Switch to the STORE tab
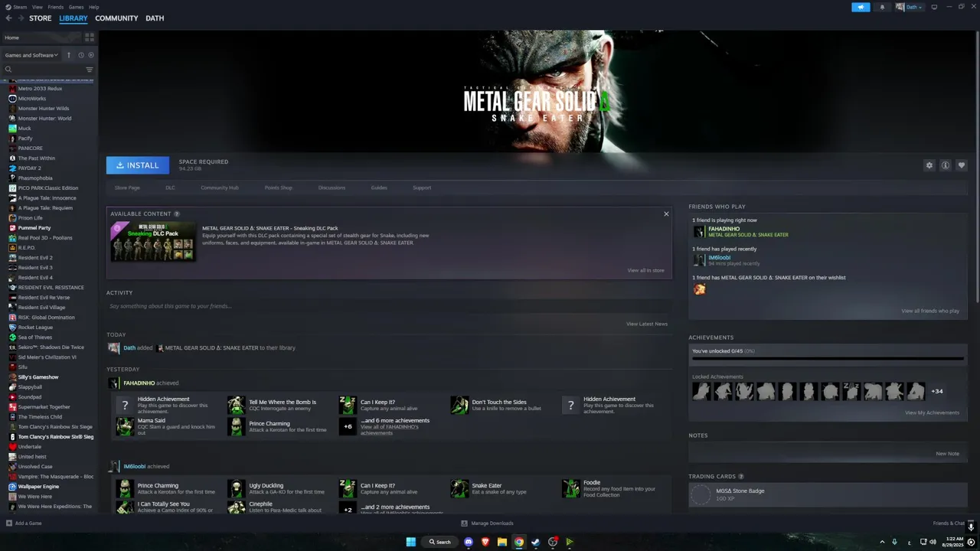 click(41, 18)
